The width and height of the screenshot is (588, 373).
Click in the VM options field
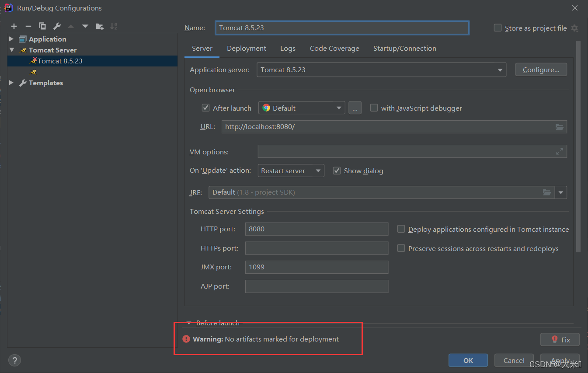pos(412,151)
